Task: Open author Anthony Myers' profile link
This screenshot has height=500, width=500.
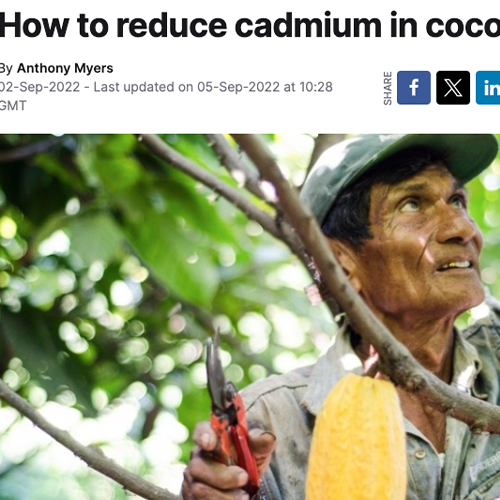Action: point(65,68)
